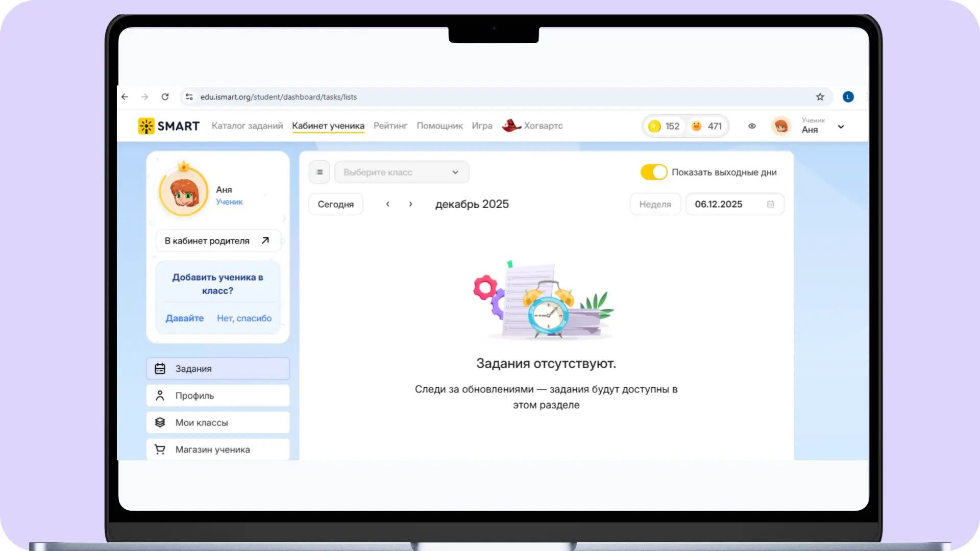Open the Рейтинг tab
The width and height of the screenshot is (980, 551).
[390, 126]
